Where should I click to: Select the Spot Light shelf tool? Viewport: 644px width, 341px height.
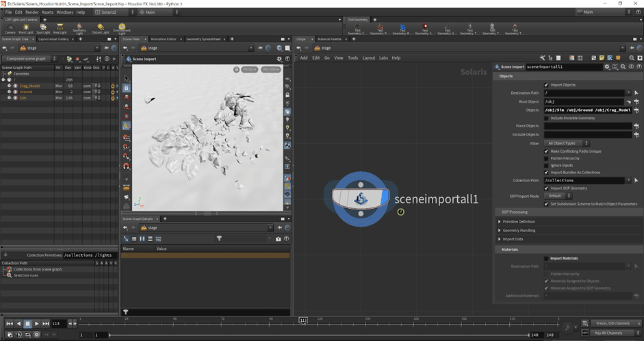43,28
